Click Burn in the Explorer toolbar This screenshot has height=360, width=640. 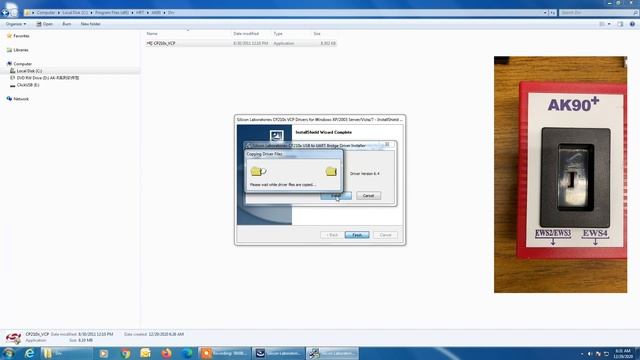pos(67,24)
